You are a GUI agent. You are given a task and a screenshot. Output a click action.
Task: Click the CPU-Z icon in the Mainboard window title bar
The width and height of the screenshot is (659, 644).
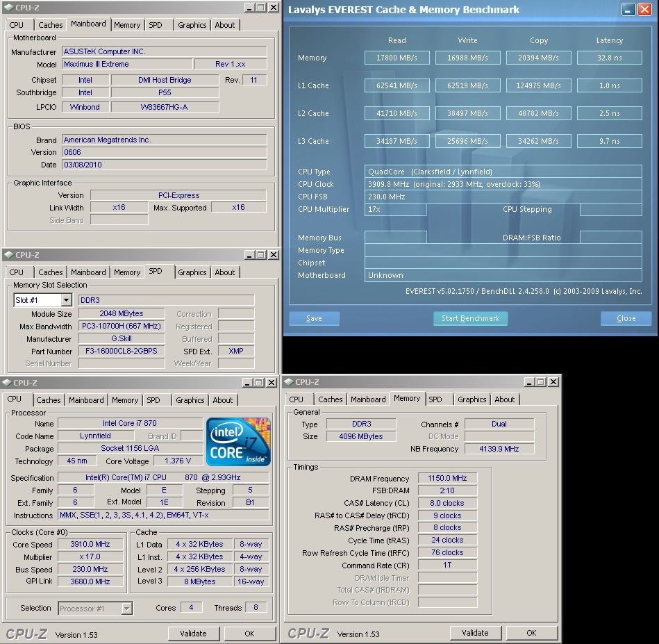[8, 8]
